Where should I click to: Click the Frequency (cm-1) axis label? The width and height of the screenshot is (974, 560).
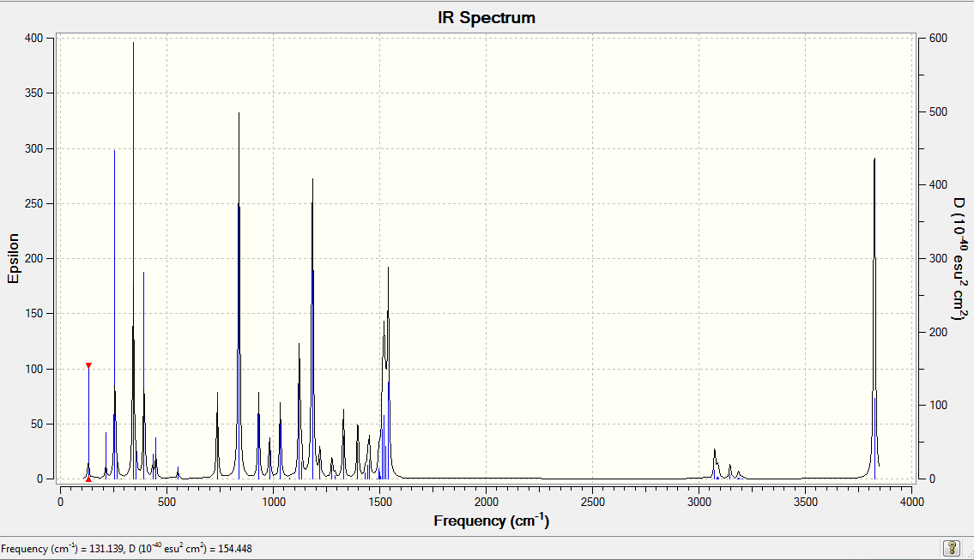492,521
